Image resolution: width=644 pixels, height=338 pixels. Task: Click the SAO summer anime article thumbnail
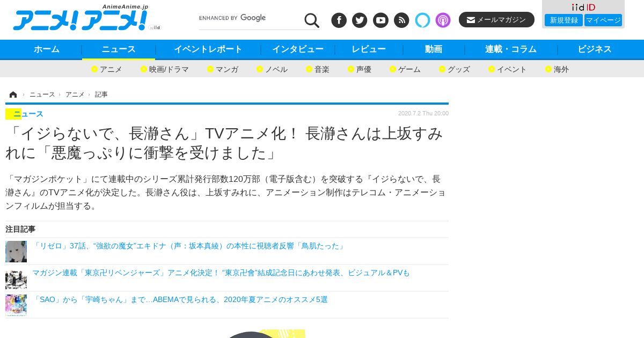(16, 305)
